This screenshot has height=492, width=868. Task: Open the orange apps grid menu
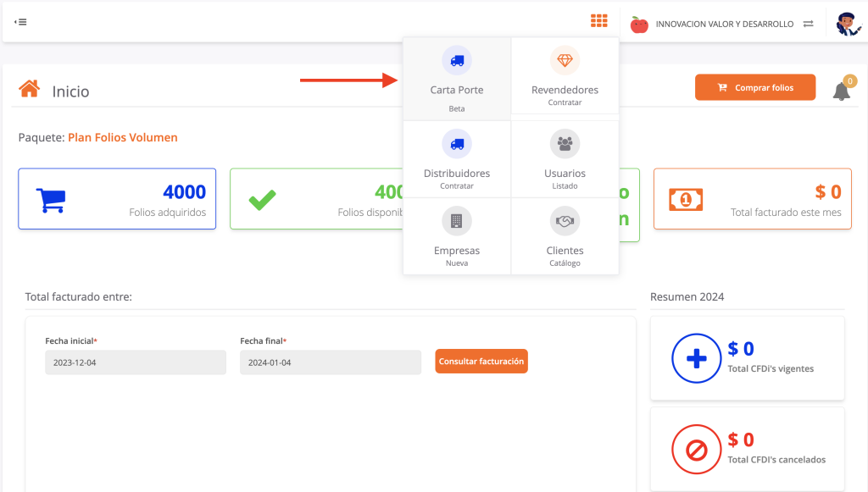(599, 21)
